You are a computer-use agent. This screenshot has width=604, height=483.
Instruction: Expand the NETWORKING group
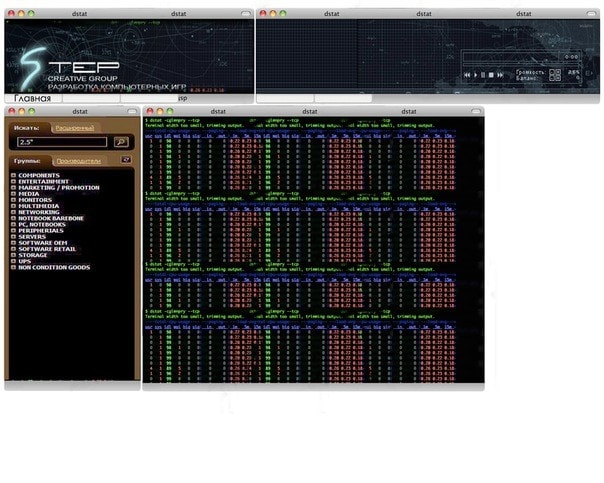click(13, 212)
